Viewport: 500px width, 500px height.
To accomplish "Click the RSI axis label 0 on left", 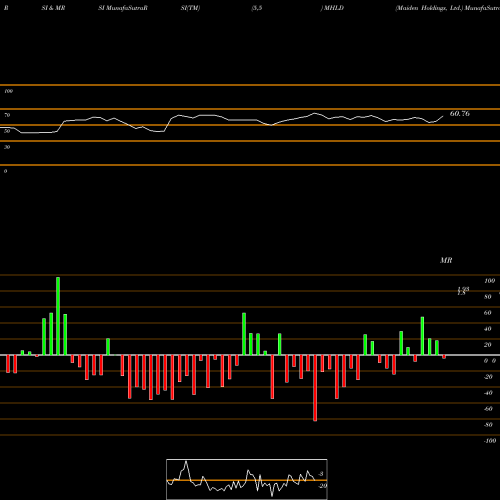I will click(5, 171).
